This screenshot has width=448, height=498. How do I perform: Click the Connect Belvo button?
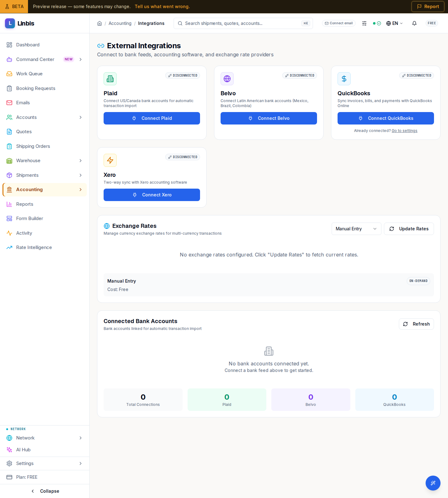click(x=269, y=118)
